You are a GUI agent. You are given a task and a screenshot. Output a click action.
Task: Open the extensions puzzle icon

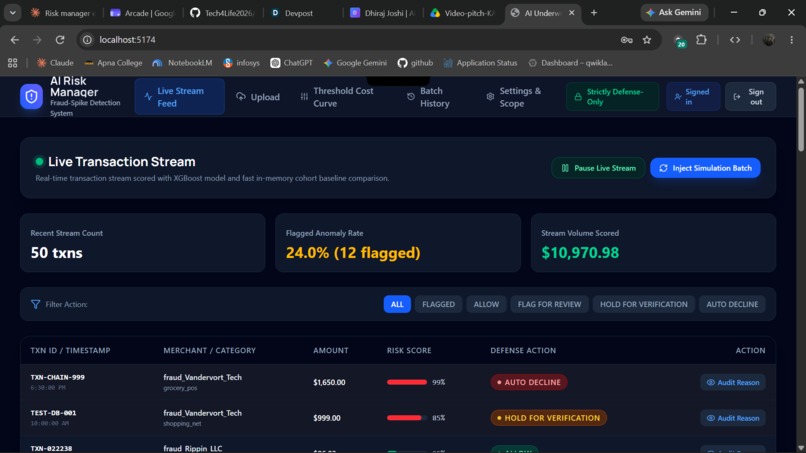click(701, 40)
